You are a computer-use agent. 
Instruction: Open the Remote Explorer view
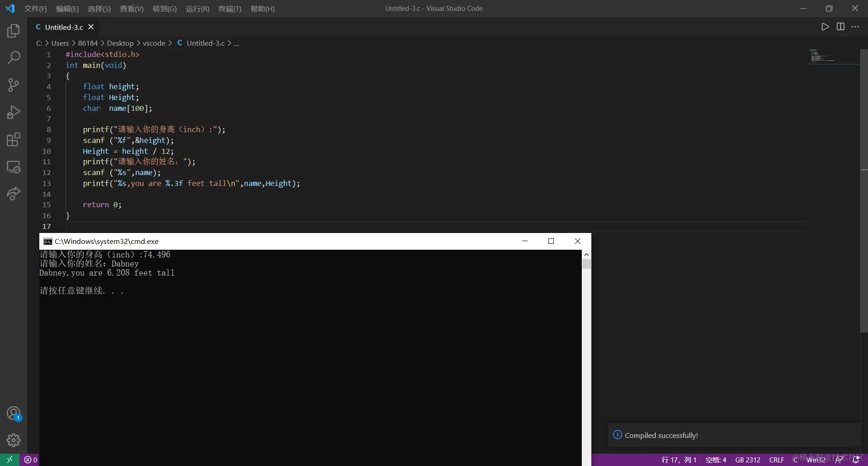click(x=14, y=167)
